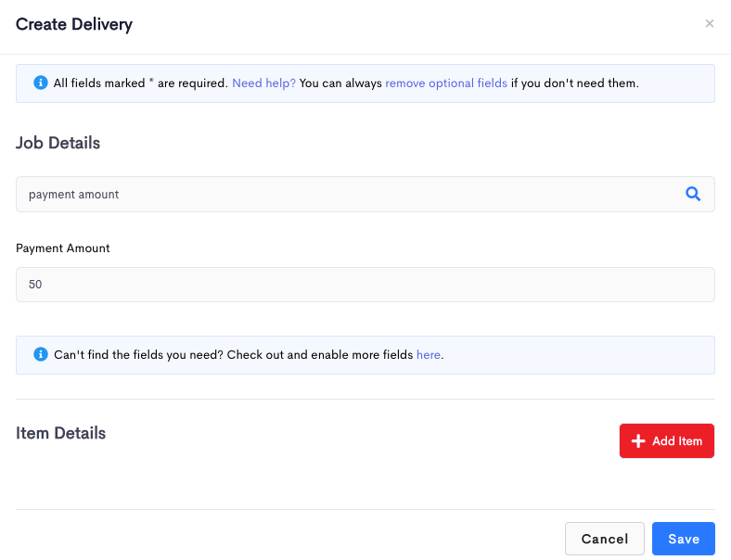Open the 'Need help?' link
This screenshot has height=560, width=731.
pos(263,83)
